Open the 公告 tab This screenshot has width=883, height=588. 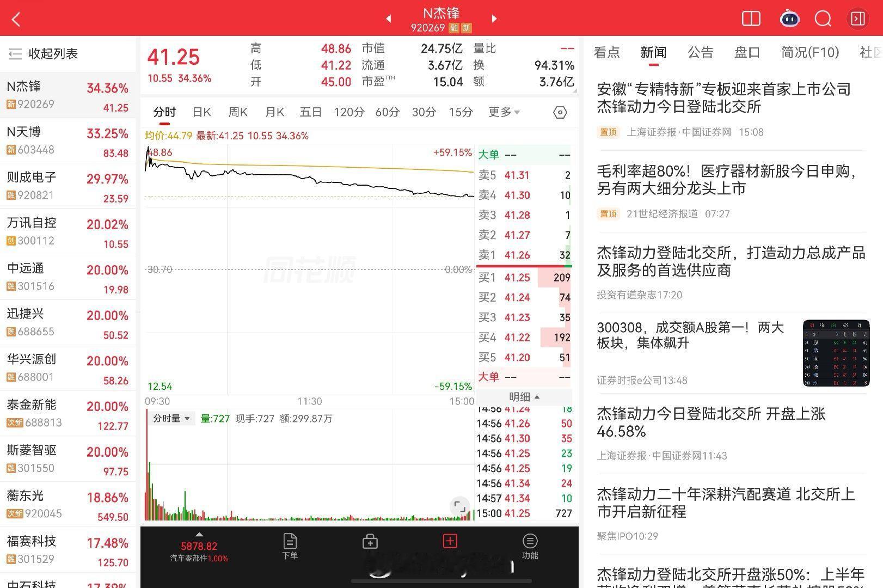coord(700,53)
